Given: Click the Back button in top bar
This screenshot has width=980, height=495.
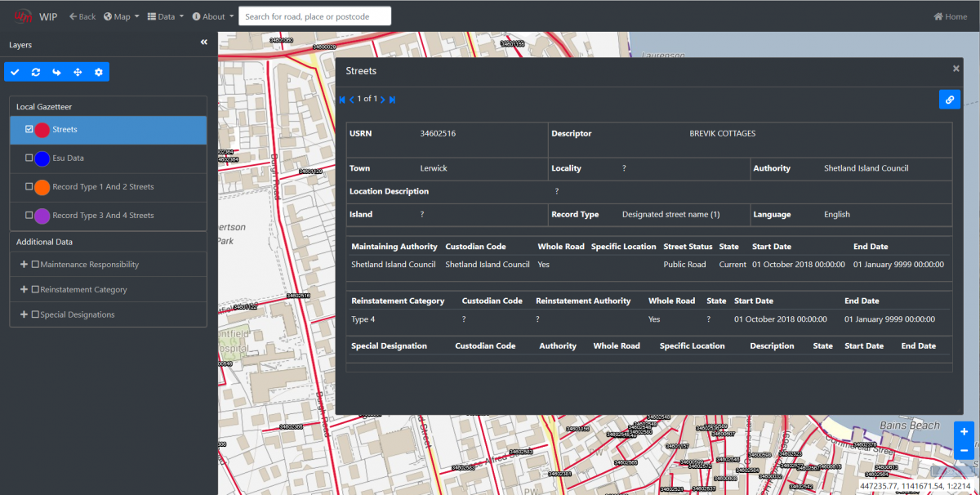Looking at the screenshot, I should click(82, 16).
